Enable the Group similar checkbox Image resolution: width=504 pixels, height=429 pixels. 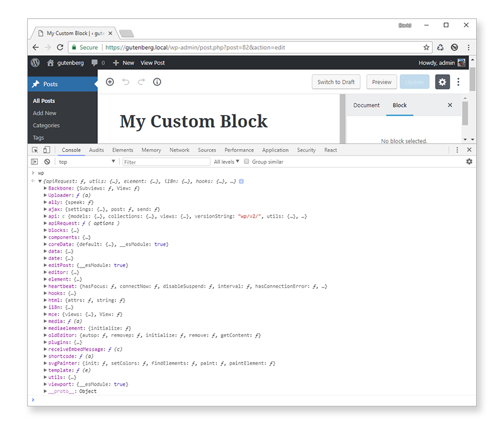click(x=247, y=161)
